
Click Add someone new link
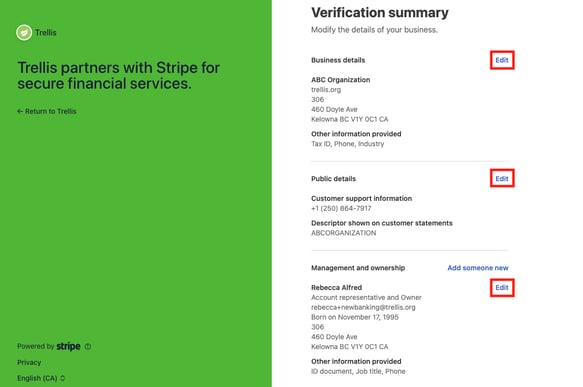click(478, 268)
